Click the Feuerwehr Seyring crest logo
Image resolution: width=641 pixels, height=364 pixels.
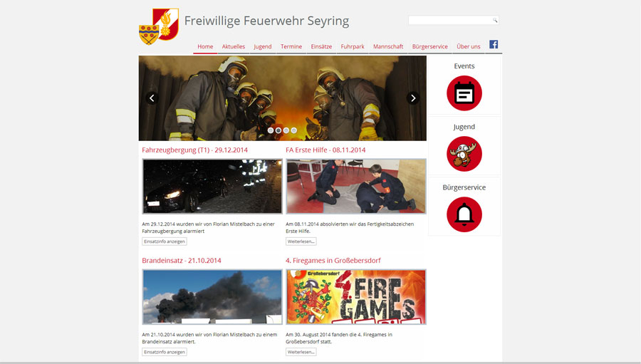[159, 26]
